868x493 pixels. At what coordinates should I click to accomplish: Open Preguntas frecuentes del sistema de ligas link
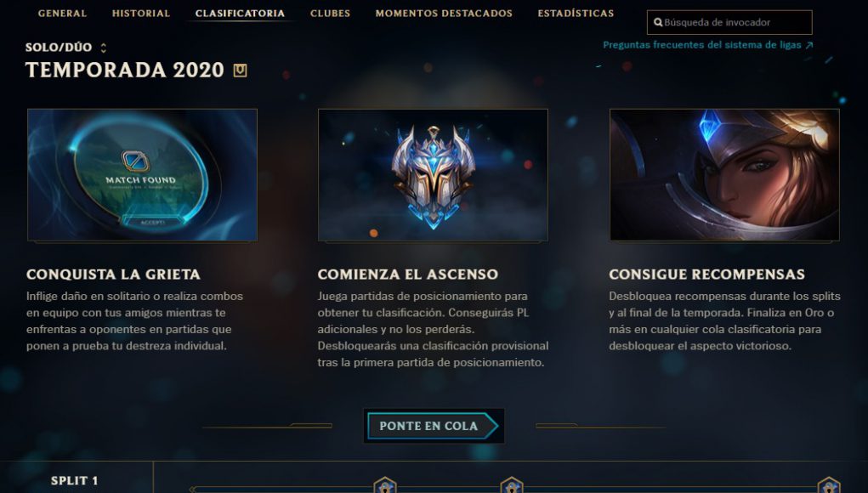(702, 45)
